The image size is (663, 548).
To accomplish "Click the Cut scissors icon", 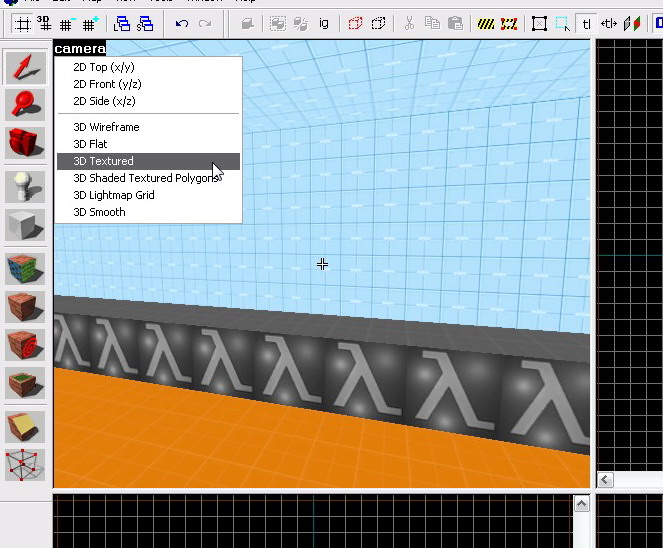I will coord(409,24).
